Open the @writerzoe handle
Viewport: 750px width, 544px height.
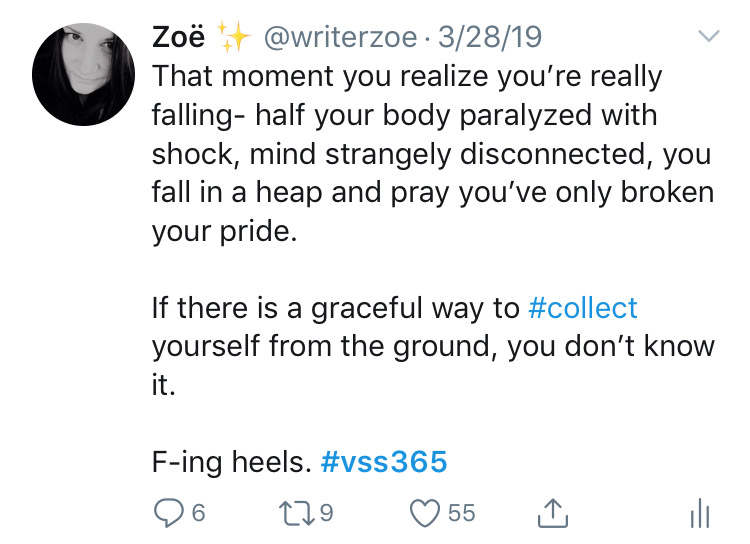tap(341, 37)
